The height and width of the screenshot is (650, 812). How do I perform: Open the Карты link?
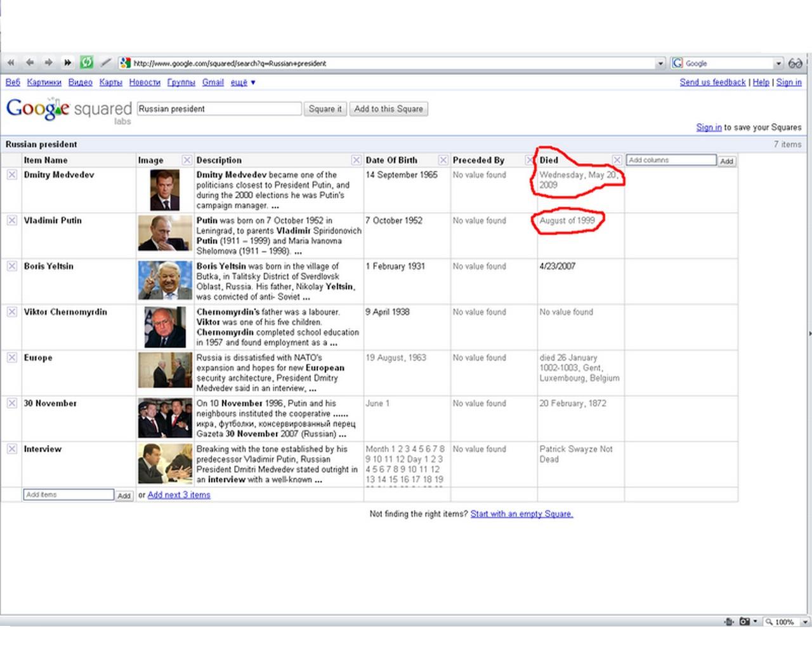pos(110,83)
